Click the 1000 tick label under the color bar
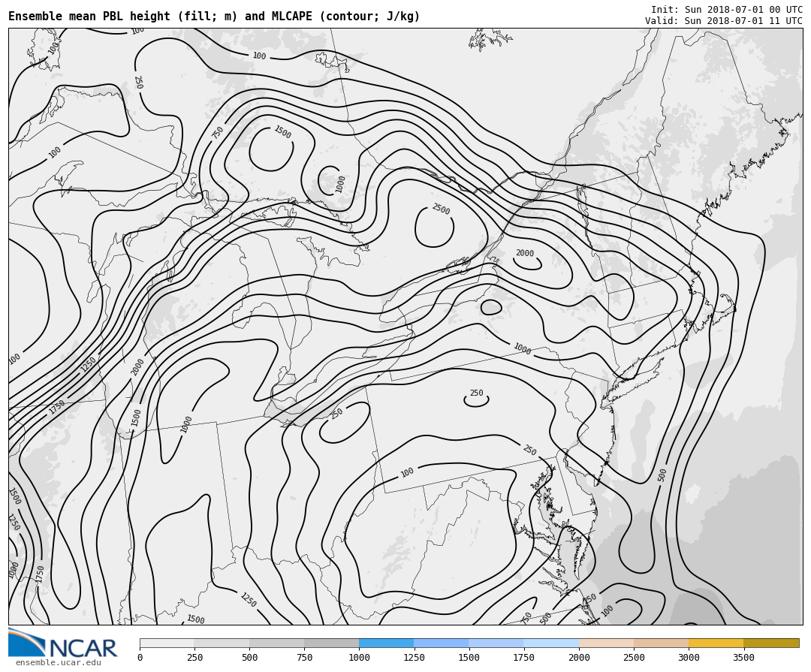The image size is (811, 672). tap(359, 658)
